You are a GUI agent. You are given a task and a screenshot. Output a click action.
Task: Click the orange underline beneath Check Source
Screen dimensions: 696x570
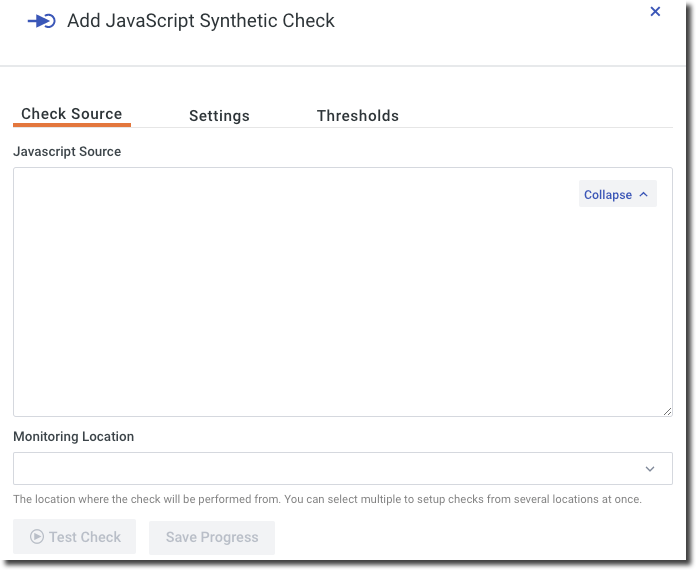72,125
